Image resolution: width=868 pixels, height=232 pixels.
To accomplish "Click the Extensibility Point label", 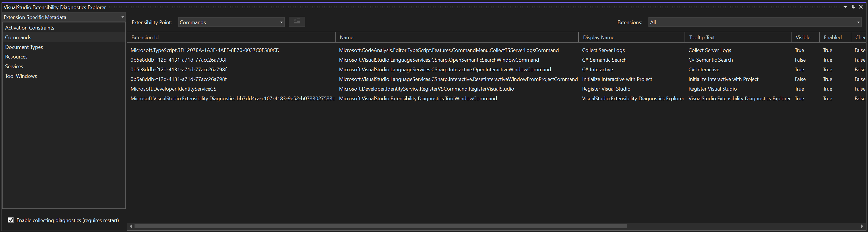I will click(152, 22).
